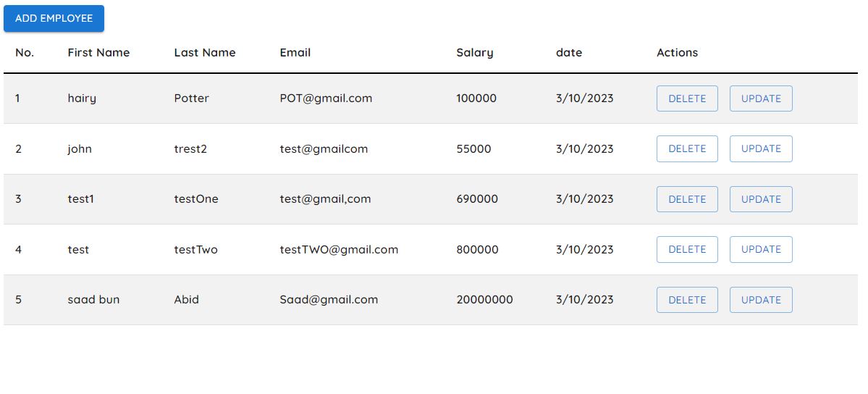
Task: Click the Email column header
Action: (295, 52)
